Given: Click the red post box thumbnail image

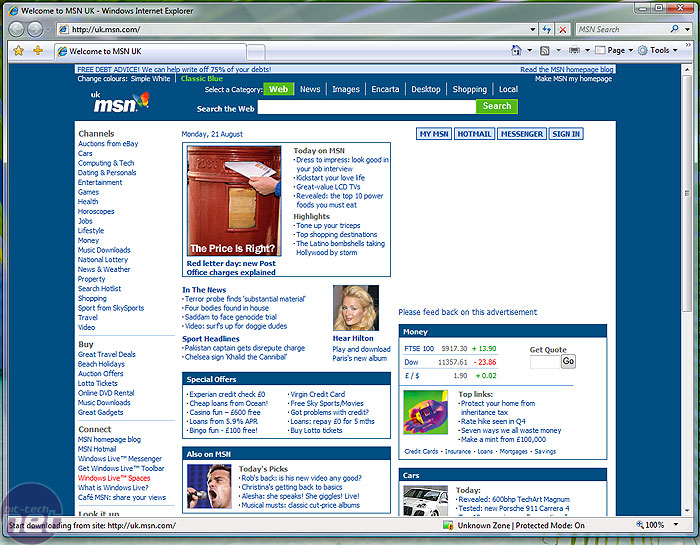Looking at the screenshot, I should (234, 201).
